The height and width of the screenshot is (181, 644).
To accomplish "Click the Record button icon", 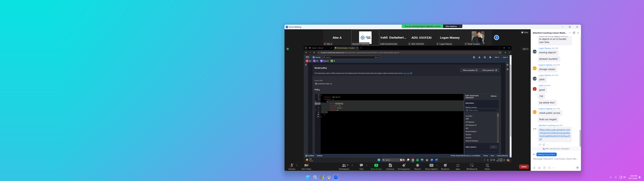I will pyautogui.click(x=417, y=166).
